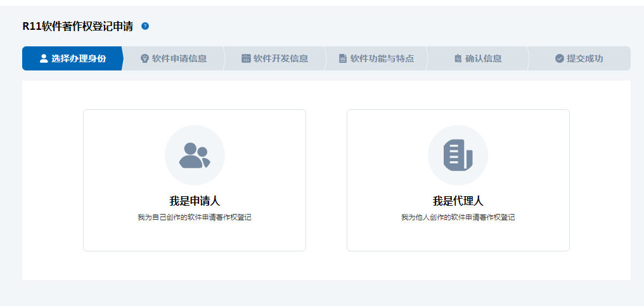The image size is (644, 306).
Task: Click the person icon in 选择办理身份 step
Action: (x=44, y=58)
